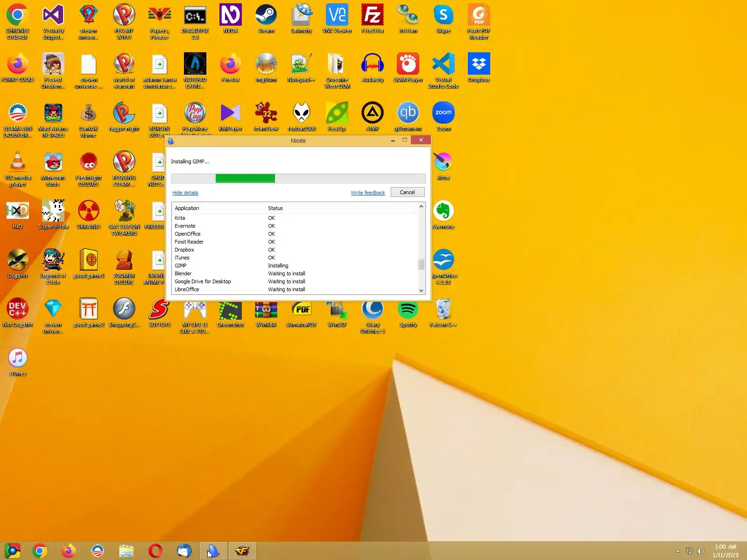
Task: Select the Foxit PDF Reader desktop icon
Action: [479, 21]
